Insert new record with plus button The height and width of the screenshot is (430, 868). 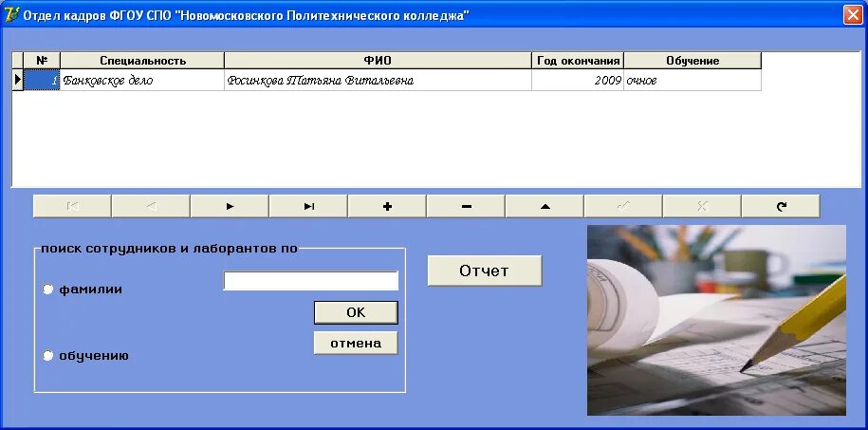coord(387,206)
